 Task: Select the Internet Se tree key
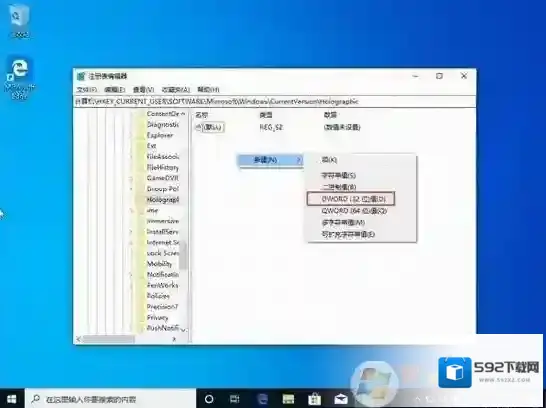pyautogui.click(x=163, y=242)
